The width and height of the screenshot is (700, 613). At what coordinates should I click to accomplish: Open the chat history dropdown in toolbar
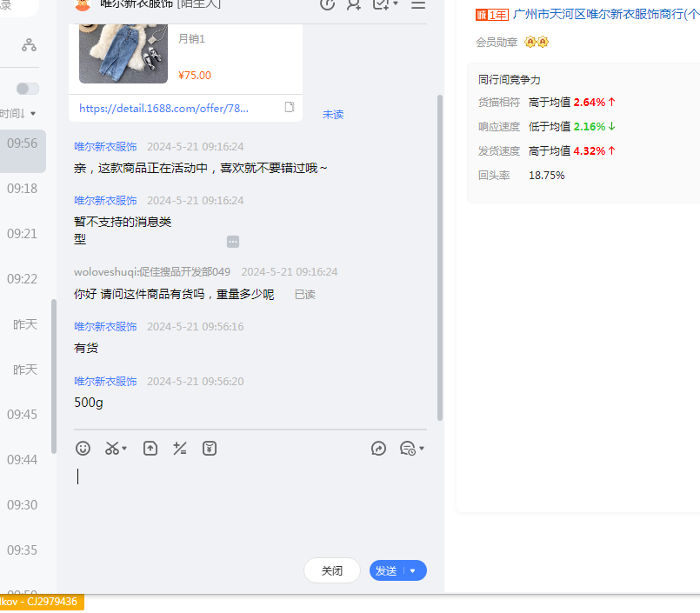click(x=411, y=449)
